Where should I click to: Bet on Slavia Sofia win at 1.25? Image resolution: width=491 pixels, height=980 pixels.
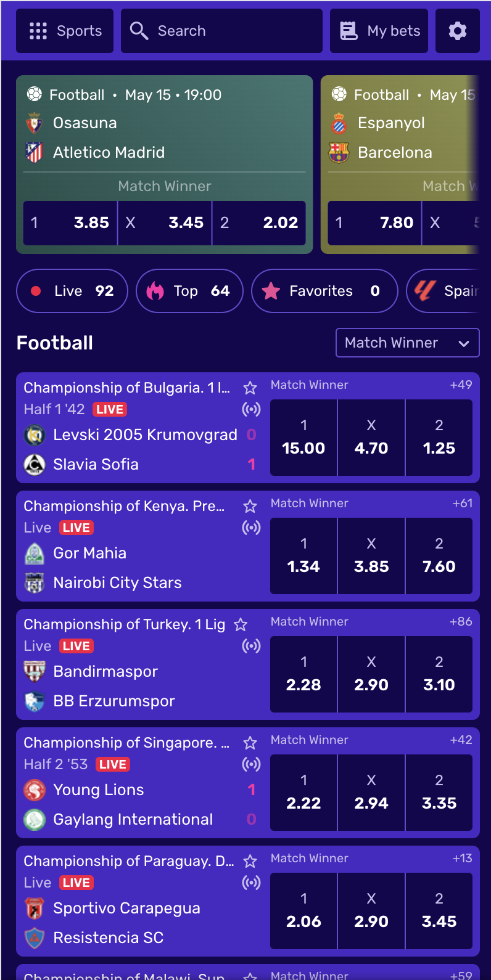click(x=439, y=438)
